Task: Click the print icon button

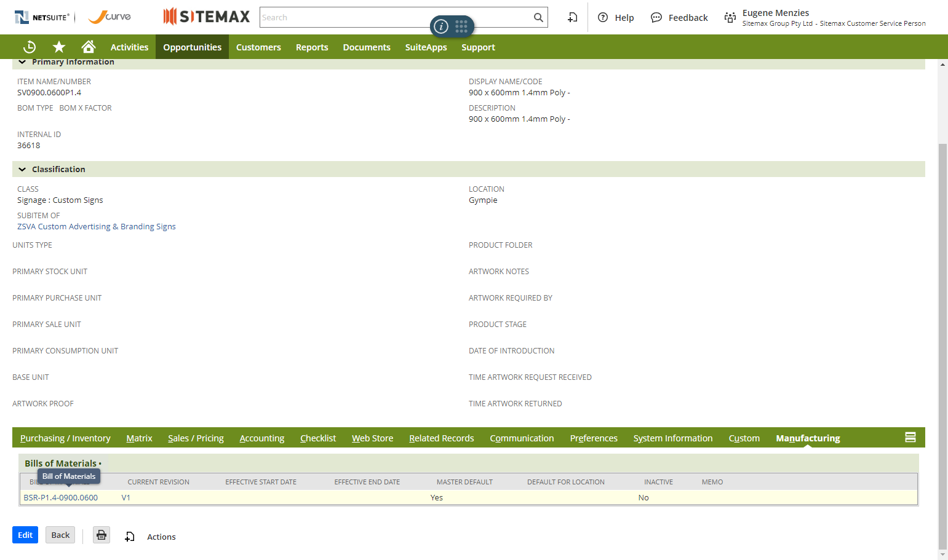Action: 102,535
